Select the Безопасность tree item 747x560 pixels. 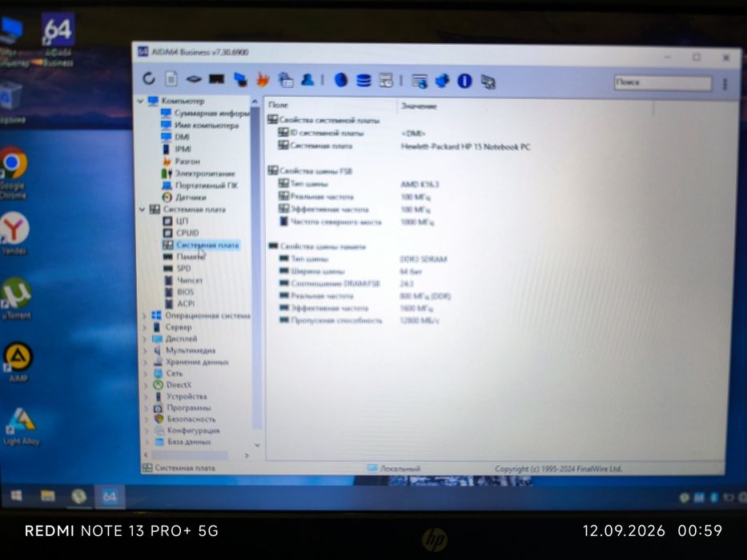[x=185, y=419]
